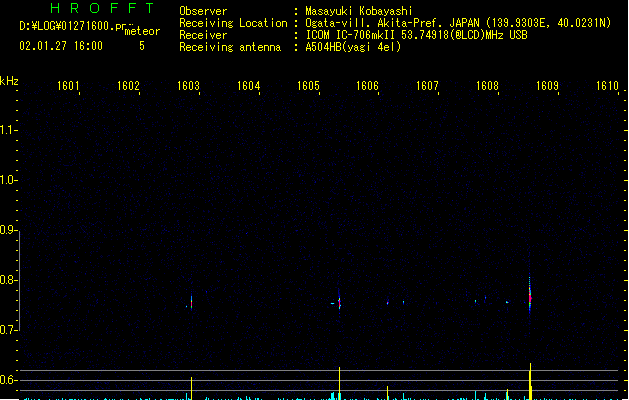Screen dimensions: 629x400
Task: Click the 0.9 kHz frequency tick
Action: point(8,230)
